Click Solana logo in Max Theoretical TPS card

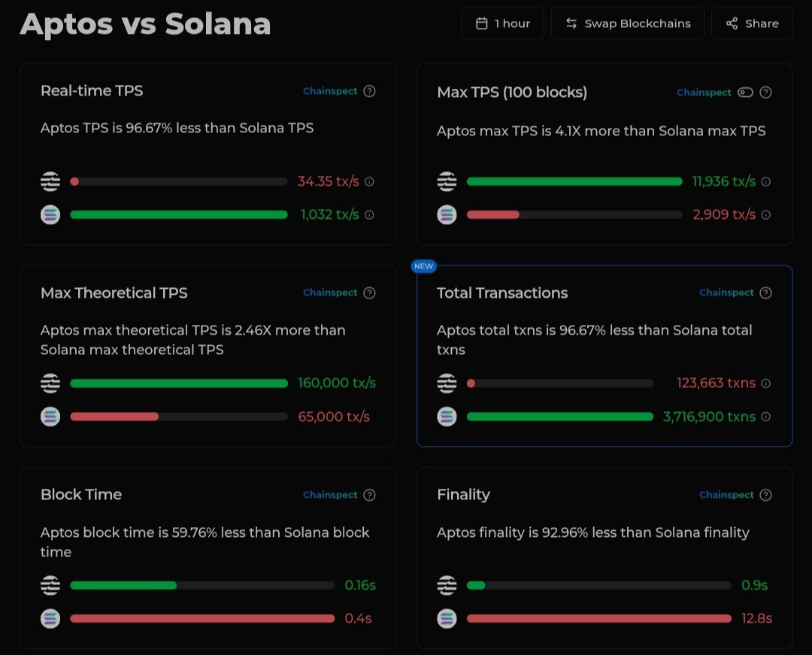tap(50, 417)
